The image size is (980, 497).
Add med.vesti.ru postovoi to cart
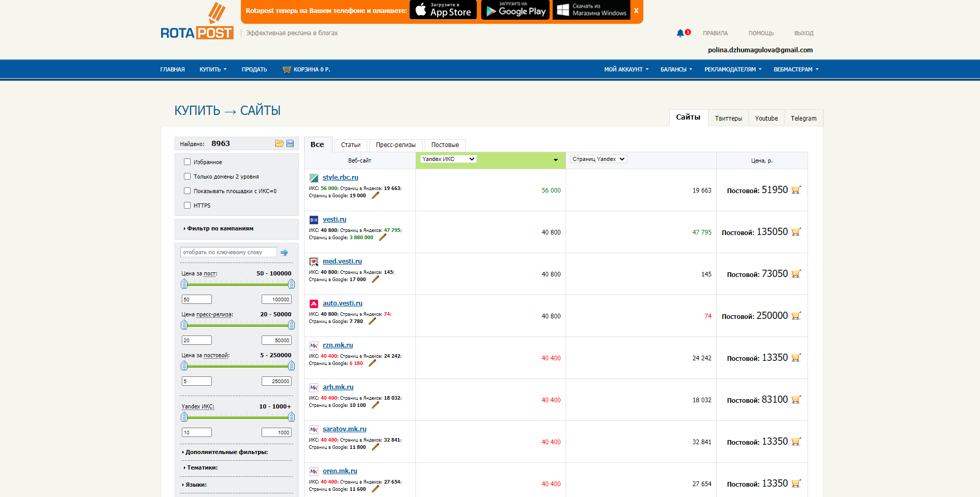pyautogui.click(x=796, y=274)
